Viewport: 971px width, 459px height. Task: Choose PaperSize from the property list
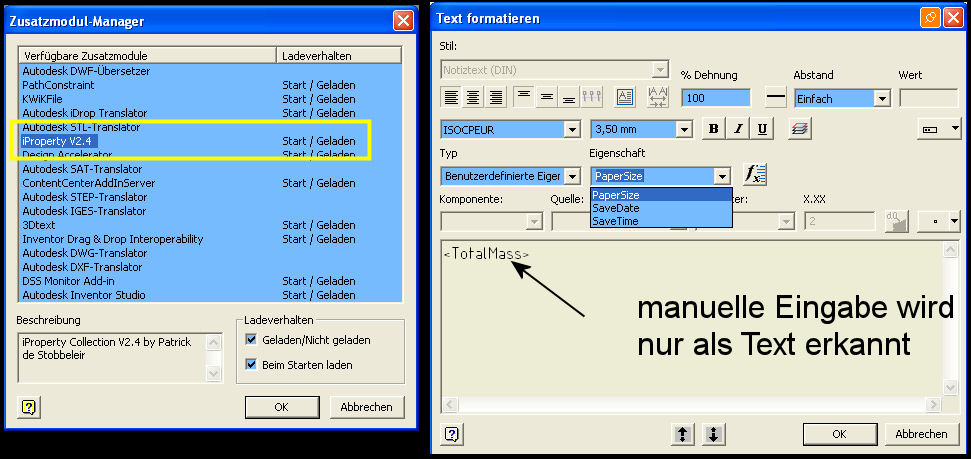(661, 195)
